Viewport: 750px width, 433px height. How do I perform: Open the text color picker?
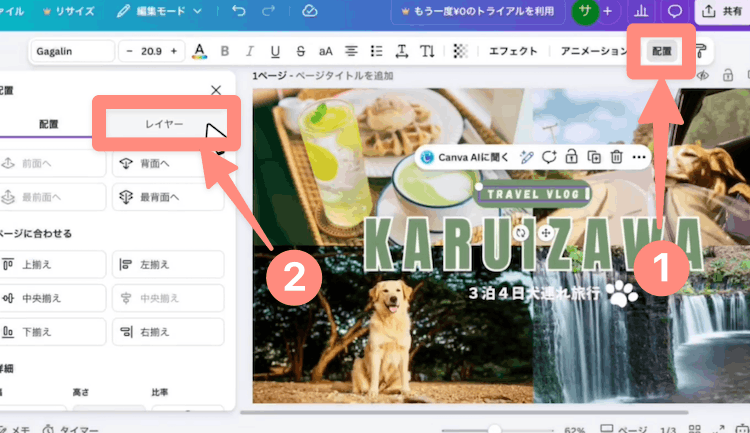199,51
